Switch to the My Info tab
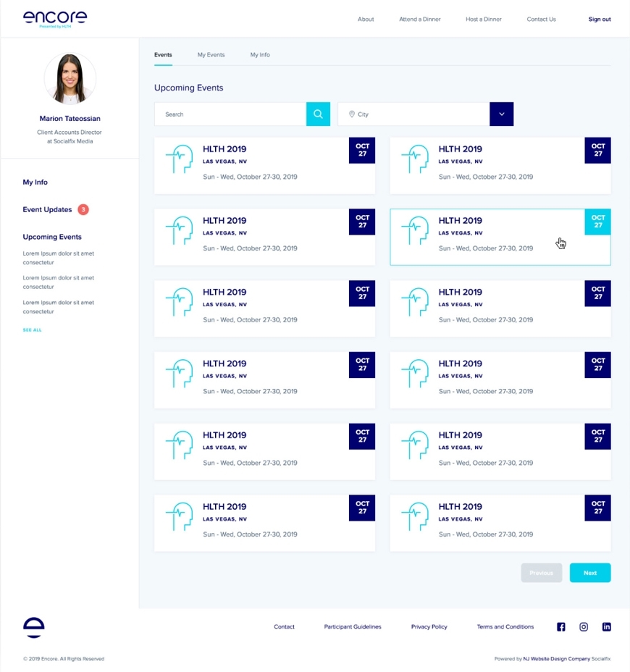Viewport: 630px width, 672px height. click(x=260, y=55)
